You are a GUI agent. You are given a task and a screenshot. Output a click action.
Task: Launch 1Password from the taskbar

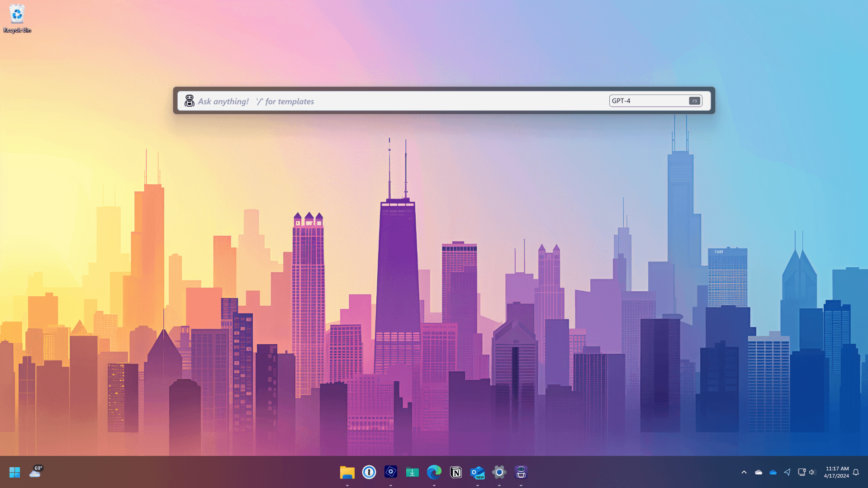pyautogui.click(x=369, y=472)
